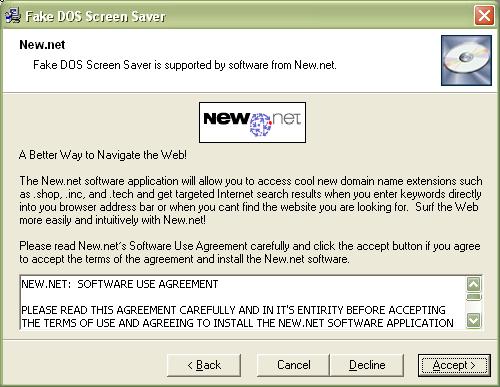Image resolution: width=500 pixels, height=387 pixels.
Task: Click the installer icon in title bar
Action: pyautogui.click(x=13, y=16)
